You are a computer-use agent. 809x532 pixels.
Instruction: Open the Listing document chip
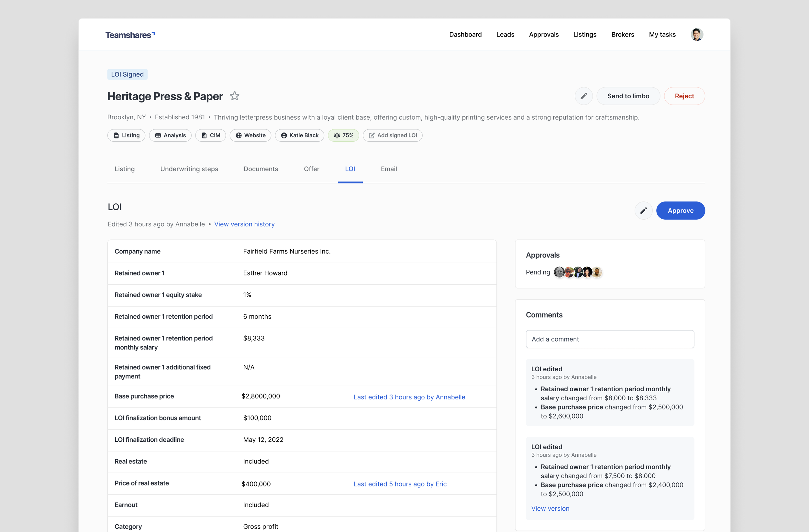coord(127,135)
